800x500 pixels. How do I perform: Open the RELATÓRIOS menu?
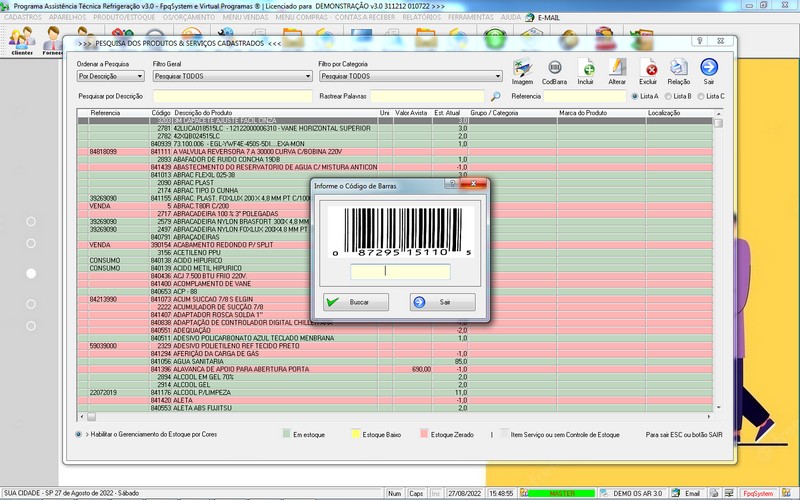(421, 17)
